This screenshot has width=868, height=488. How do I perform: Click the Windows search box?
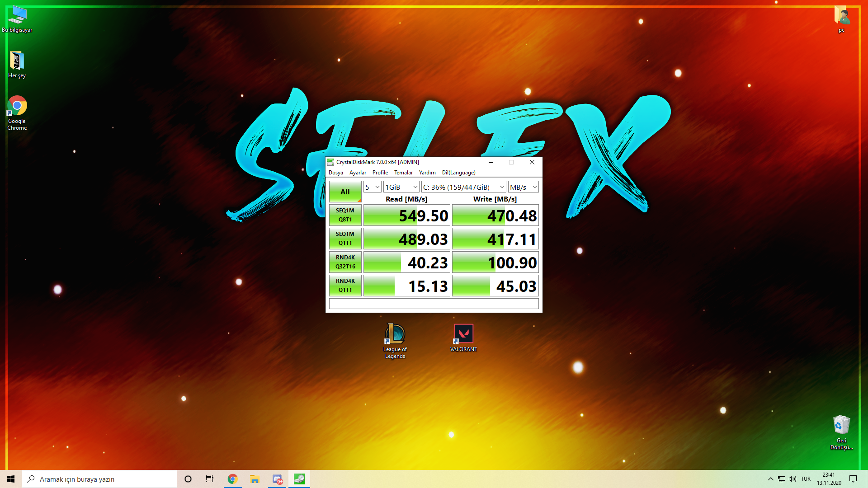pos(99,479)
